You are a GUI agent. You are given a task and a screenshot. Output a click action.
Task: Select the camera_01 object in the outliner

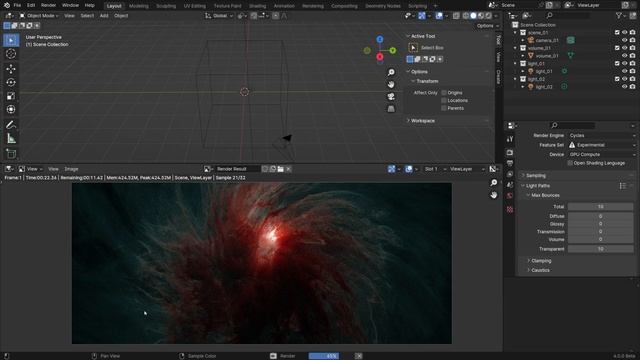point(547,40)
